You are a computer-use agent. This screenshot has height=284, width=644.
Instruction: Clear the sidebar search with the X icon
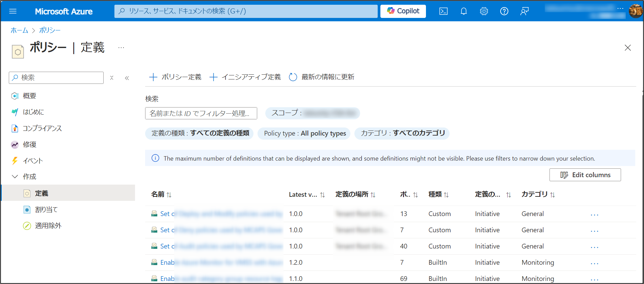click(x=112, y=78)
